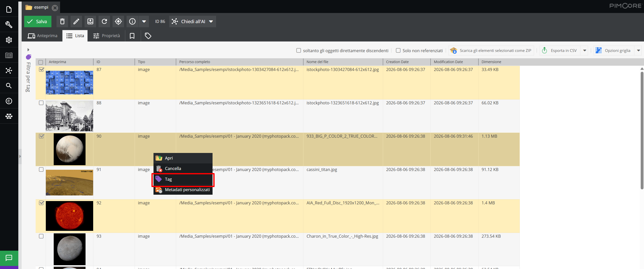Click the modification date 2026-08-06 09:31:46
This screenshot has height=269, width=644.
(453, 136)
